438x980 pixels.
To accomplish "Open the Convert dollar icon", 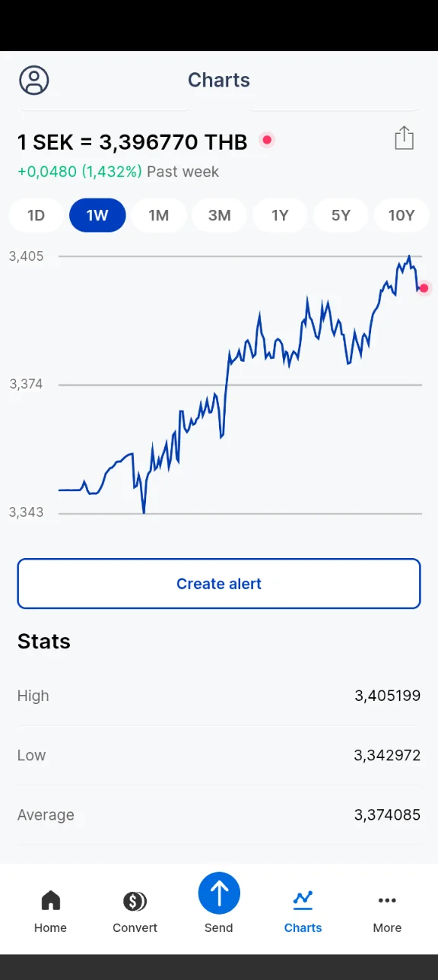I will 135,902.
